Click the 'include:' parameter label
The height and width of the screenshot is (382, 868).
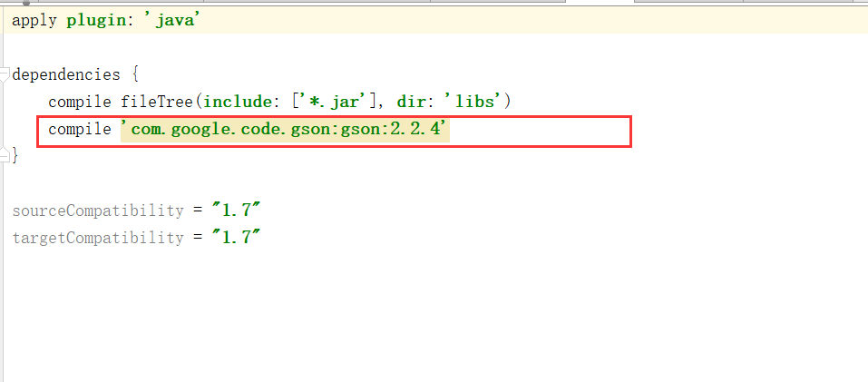point(239,102)
